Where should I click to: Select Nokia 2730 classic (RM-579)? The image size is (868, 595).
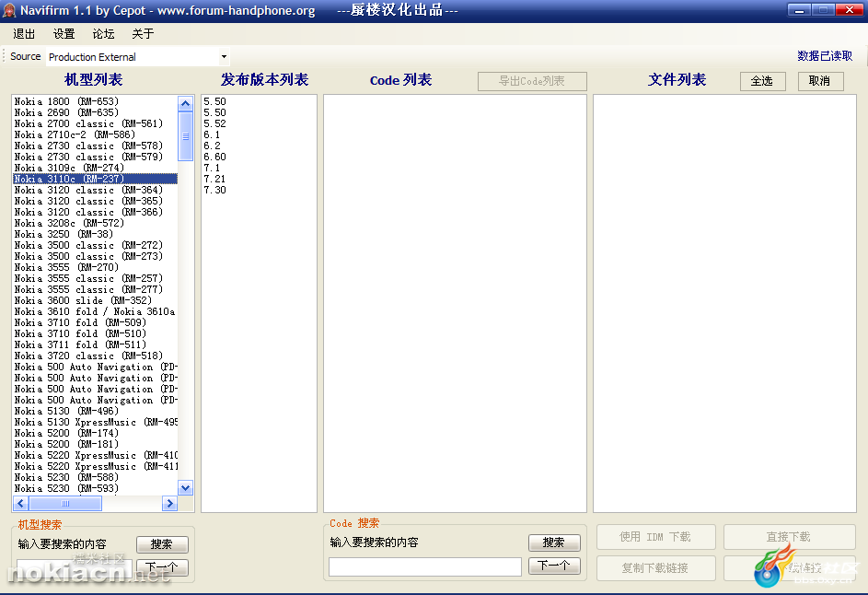[x=95, y=157]
